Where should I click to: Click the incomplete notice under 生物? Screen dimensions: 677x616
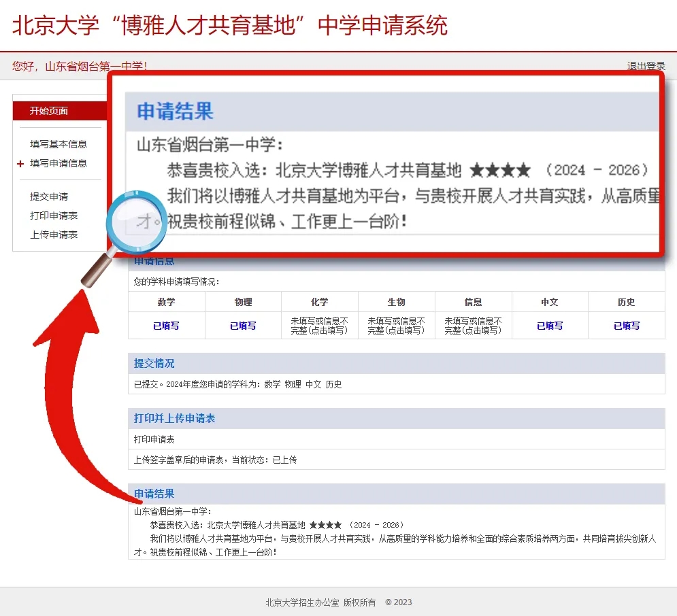(x=397, y=326)
